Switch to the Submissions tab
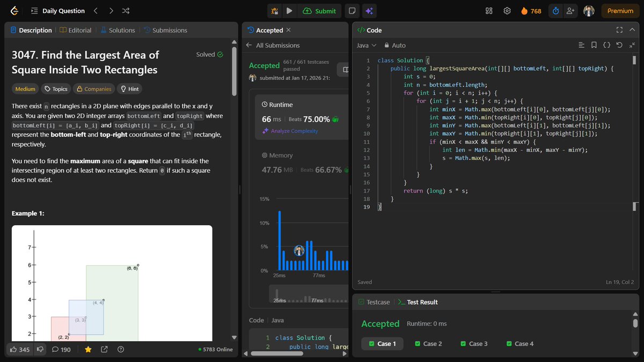 [165, 30]
